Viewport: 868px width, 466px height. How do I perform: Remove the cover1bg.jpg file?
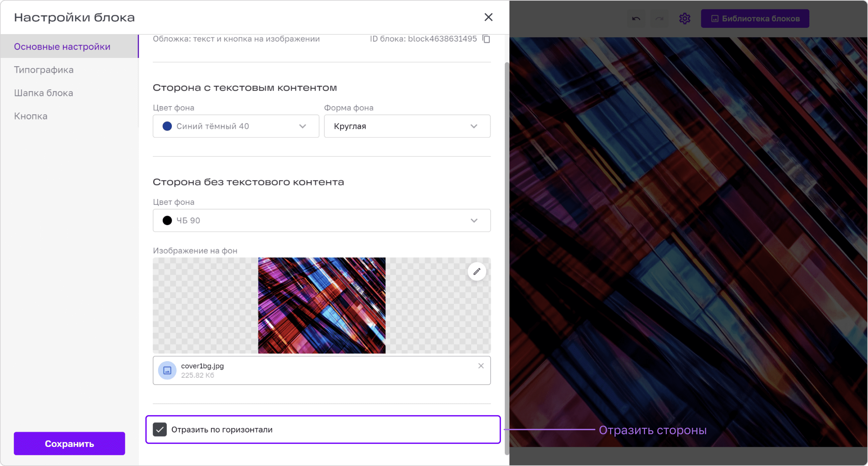[481, 366]
